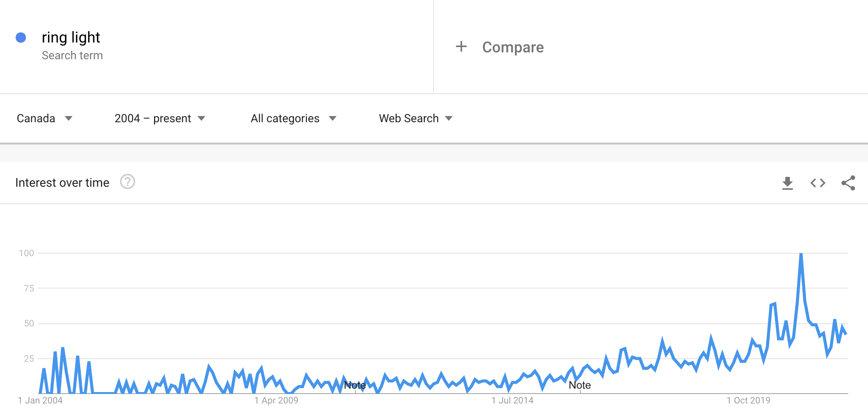Click the blue dot beside ring light

[x=21, y=37]
